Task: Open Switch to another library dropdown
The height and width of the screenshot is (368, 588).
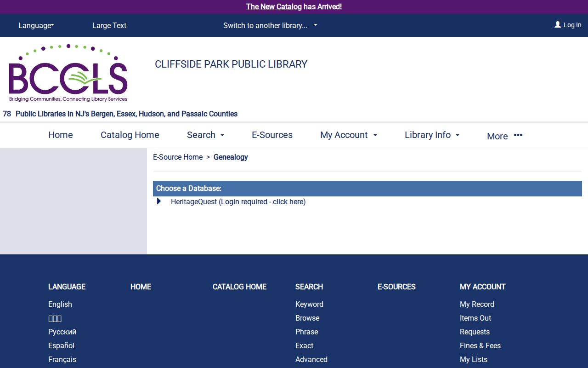Action: point(270,25)
